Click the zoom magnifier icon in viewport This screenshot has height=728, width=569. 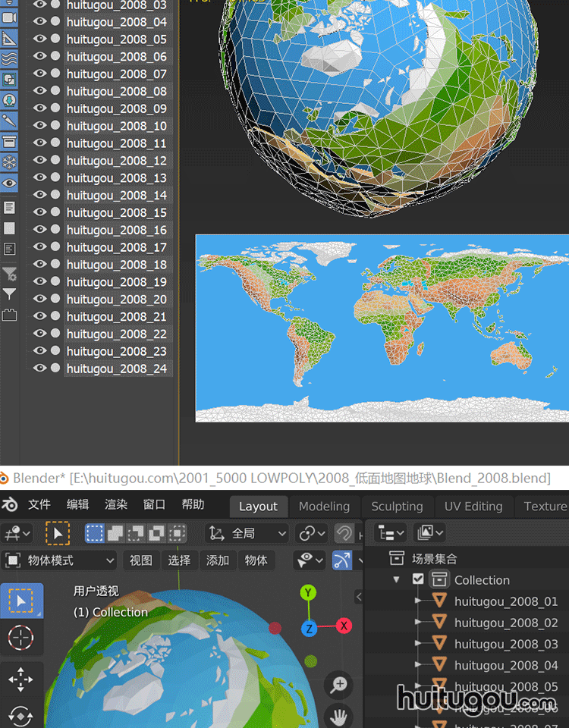point(338,685)
